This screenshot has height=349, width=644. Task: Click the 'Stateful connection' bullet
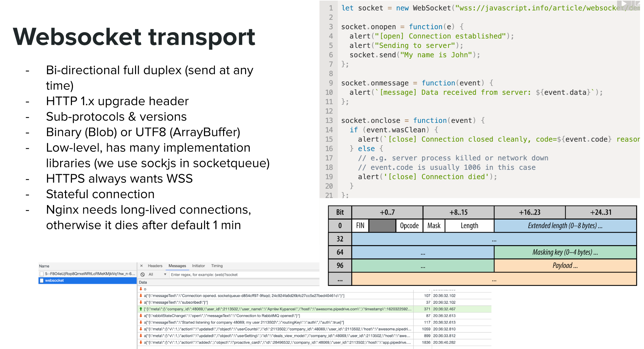point(100,194)
